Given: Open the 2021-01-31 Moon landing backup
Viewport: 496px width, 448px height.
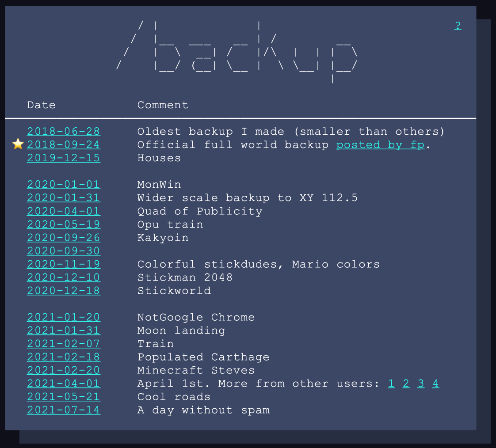Looking at the screenshot, I should 63,330.
